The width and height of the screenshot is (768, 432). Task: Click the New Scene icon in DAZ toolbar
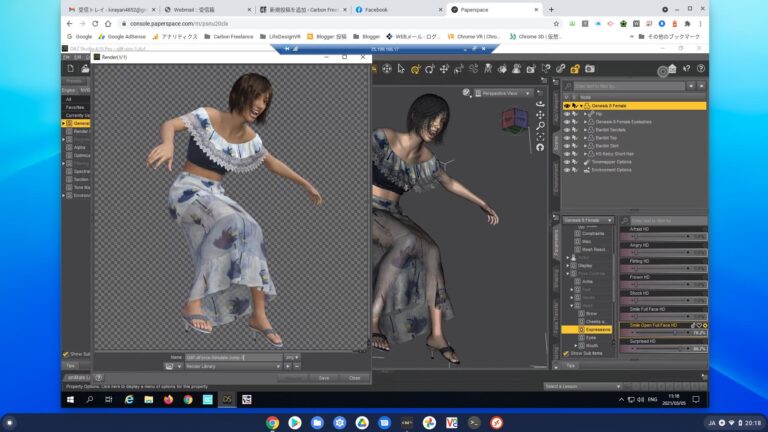tap(71, 69)
